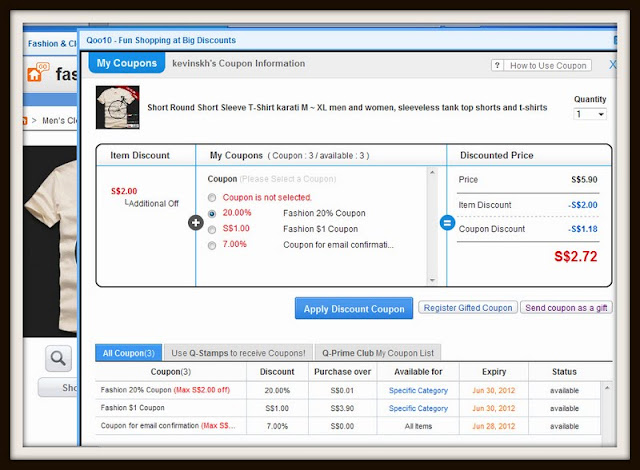
Task: Select 'Coupon is not selected' radio option
Action: [x=212, y=198]
